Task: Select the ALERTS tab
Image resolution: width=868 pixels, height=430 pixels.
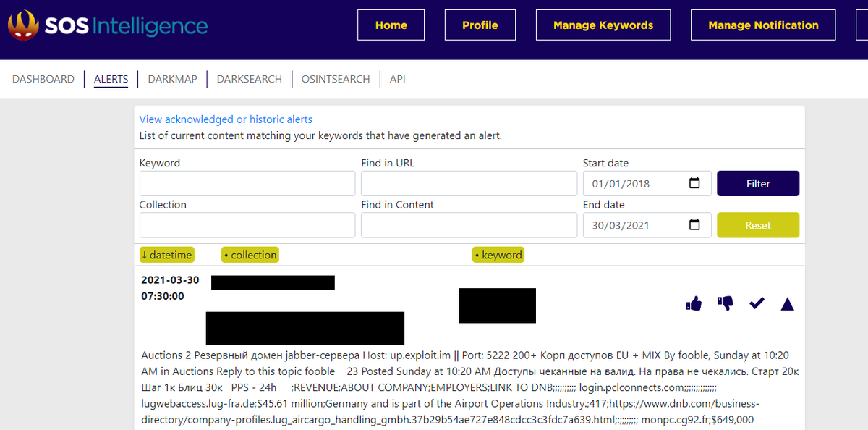Action: click(x=111, y=79)
